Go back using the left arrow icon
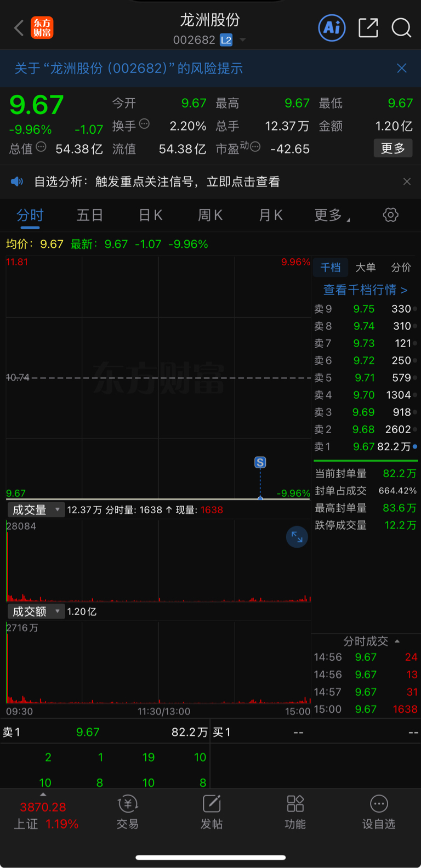Viewport: 421px width, 868px height. [x=19, y=28]
